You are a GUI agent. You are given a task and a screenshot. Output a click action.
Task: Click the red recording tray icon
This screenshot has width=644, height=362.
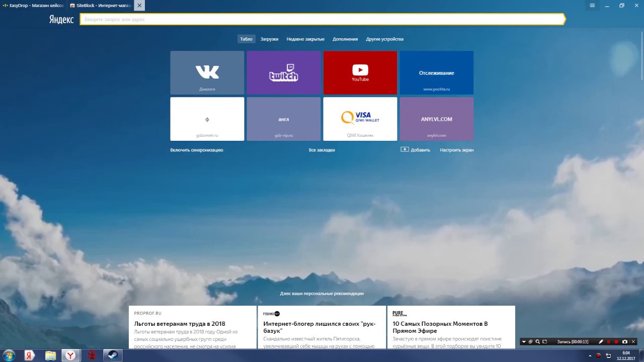[598, 355]
